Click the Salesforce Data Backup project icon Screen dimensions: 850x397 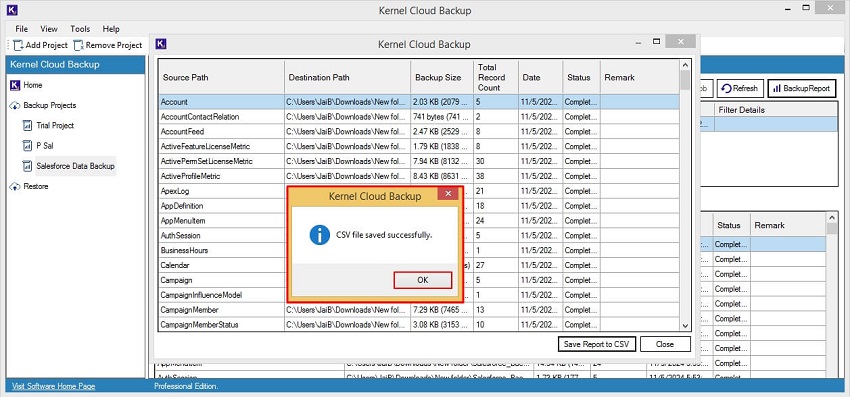click(x=28, y=166)
